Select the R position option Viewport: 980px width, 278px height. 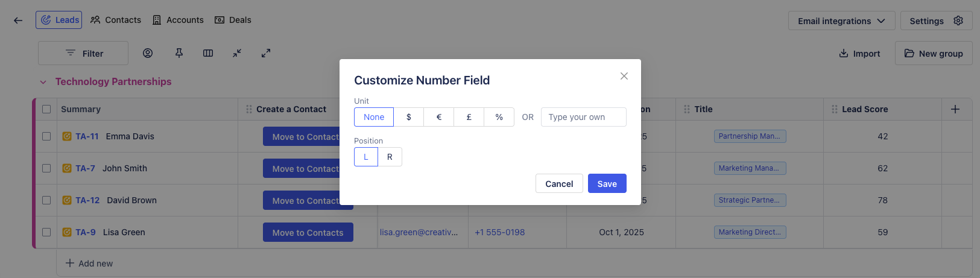click(390, 157)
